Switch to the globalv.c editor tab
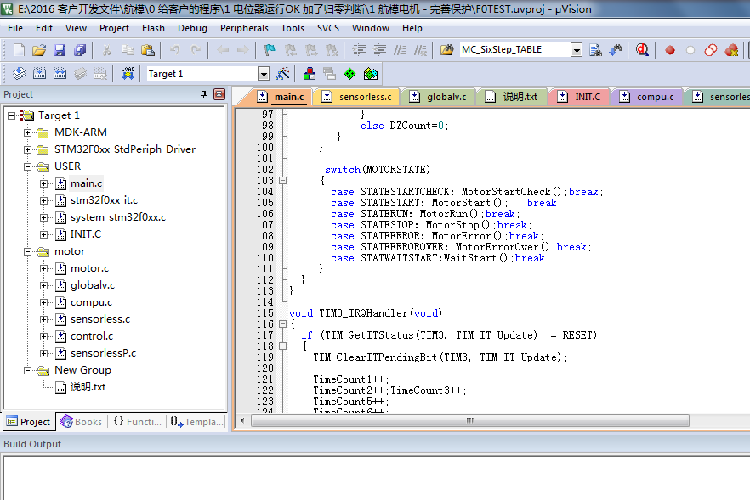750x500 pixels. [x=439, y=97]
